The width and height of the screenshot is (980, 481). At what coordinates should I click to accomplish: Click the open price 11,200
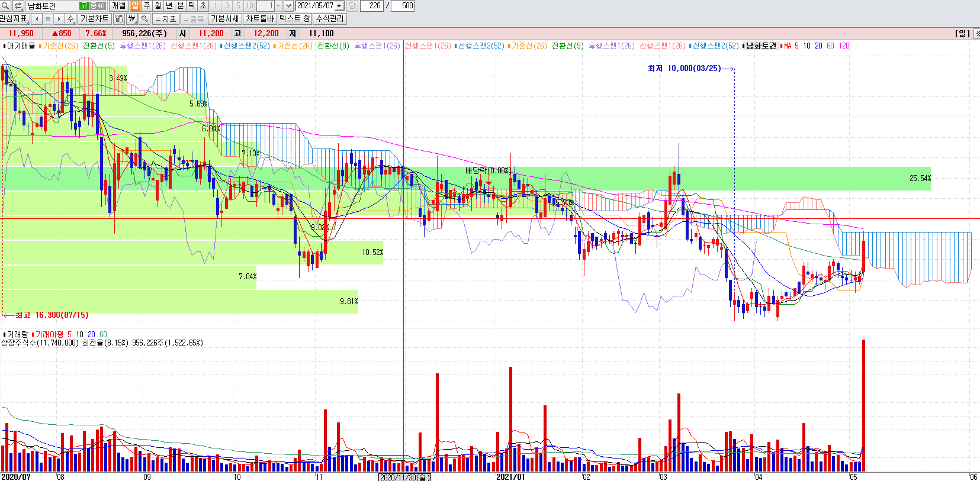point(211,34)
